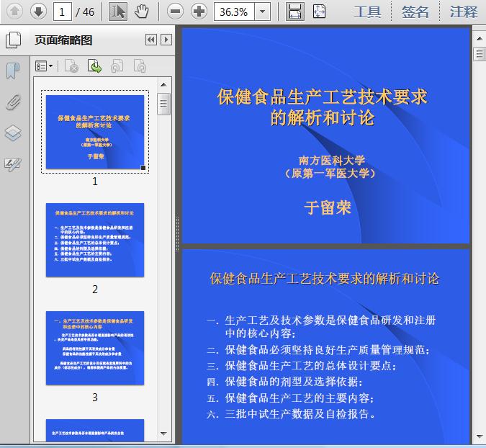Click the title text 保健食品生产工艺技术要求
486x448 pixels.
click(323, 97)
